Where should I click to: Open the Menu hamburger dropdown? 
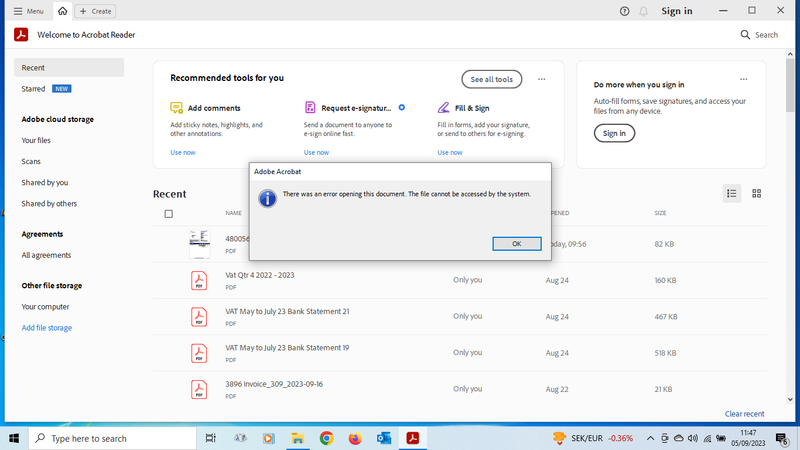tap(29, 11)
